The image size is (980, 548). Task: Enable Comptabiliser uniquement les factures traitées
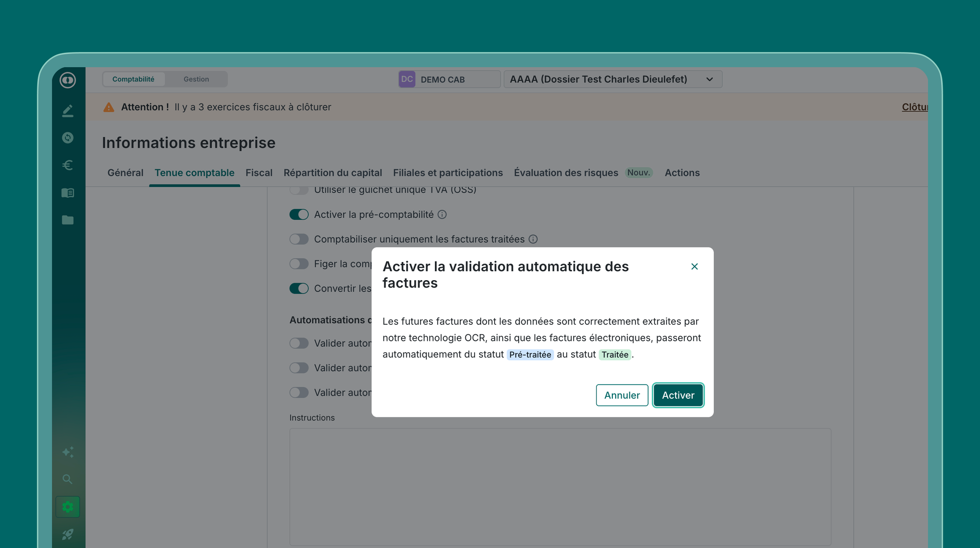coord(299,239)
